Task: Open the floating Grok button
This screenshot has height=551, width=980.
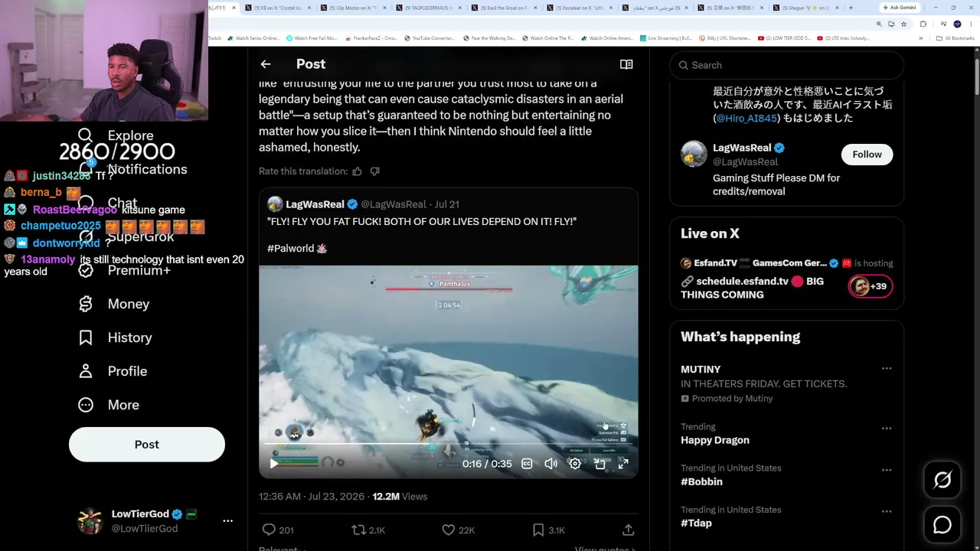Action: [x=942, y=480]
